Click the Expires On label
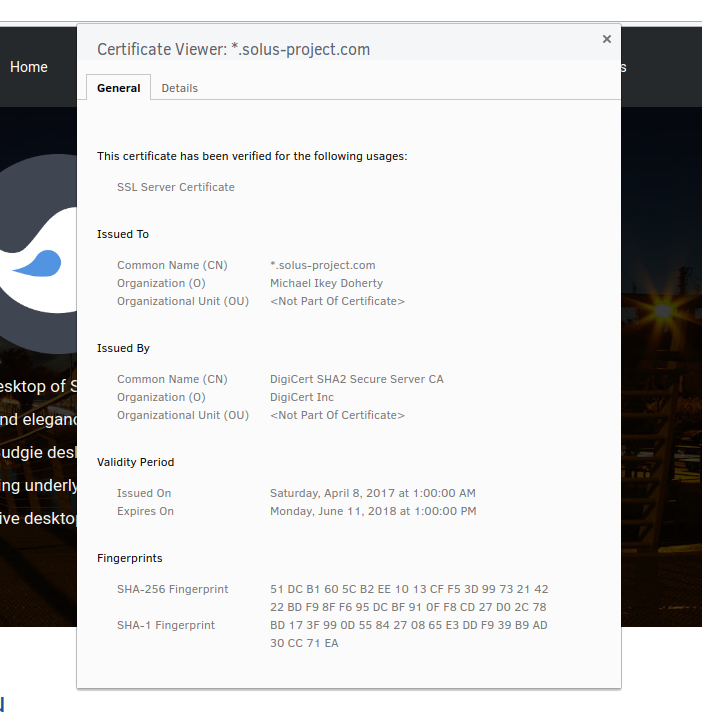Viewport: 702px width, 722px height. (x=145, y=511)
